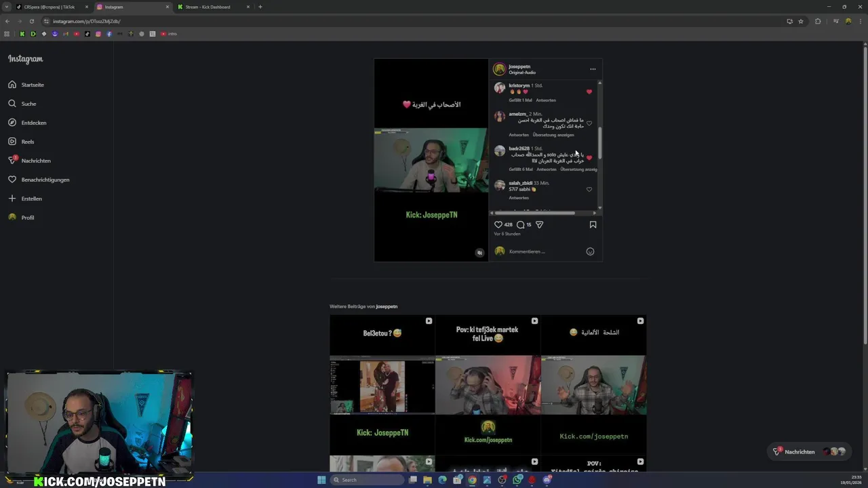Open the Bel3etou? reel thumbnail
Screen dimensions: 868x488
click(x=382, y=385)
